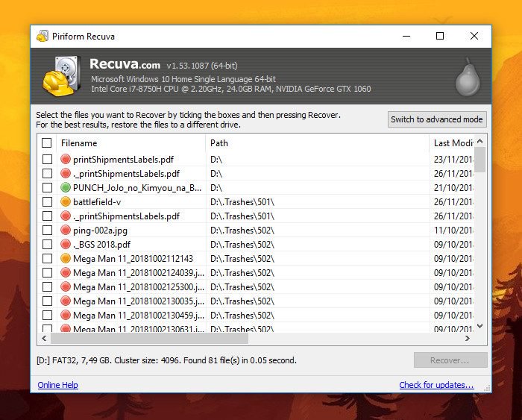This screenshot has width=522, height=420.
Task: Select the ping-002a.jpg filename
Action: [x=100, y=231]
